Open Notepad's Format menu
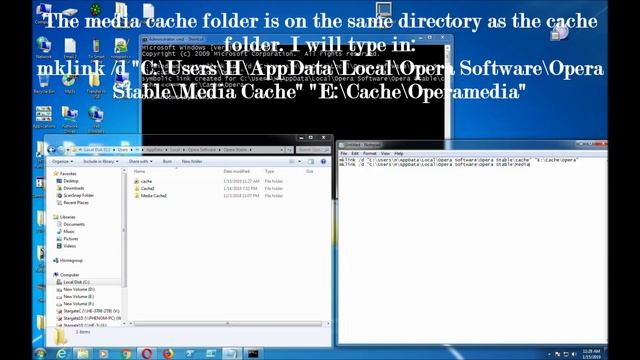The height and width of the screenshot is (360, 640). (369, 153)
